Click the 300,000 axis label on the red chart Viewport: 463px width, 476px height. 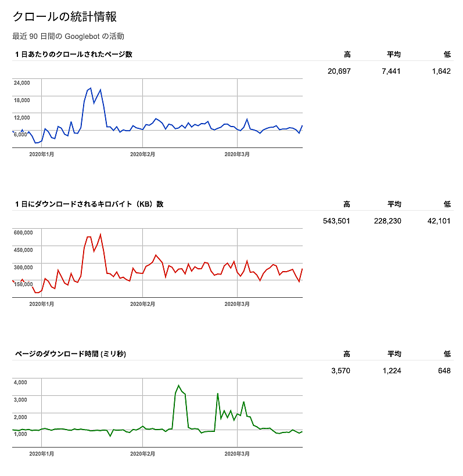pos(23,267)
